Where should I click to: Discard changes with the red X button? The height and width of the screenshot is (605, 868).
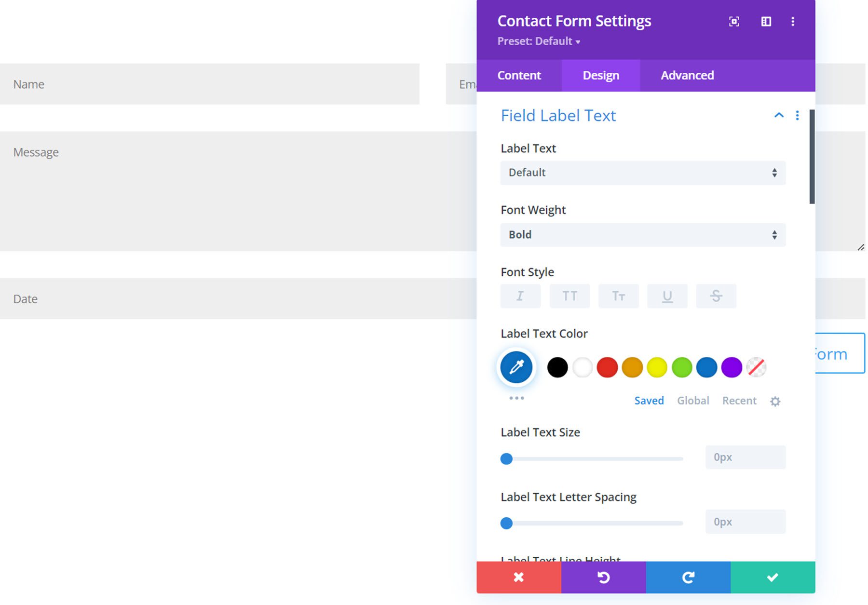coord(518,577)
